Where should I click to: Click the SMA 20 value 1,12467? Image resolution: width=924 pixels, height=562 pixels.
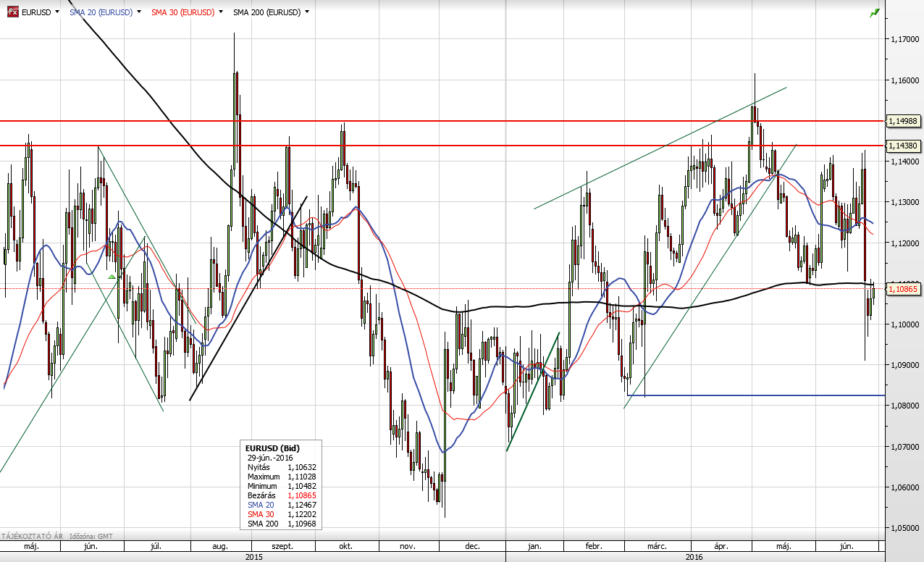[302, 505]
